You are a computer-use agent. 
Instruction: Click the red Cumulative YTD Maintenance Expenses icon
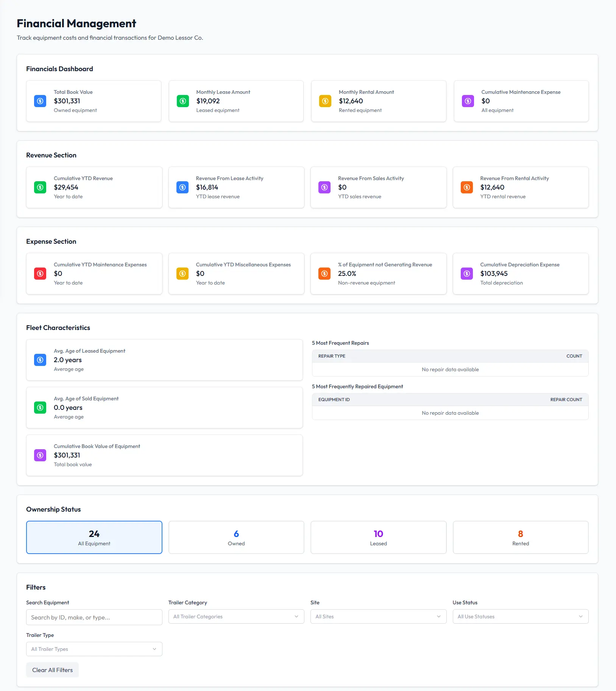40,274
